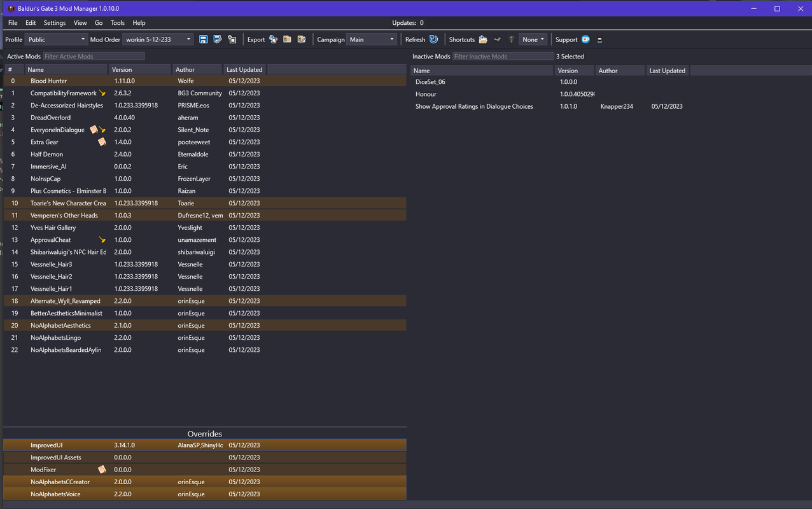812x509 pixels.
Task: Sort active mods by Author column
Action: click(x=197, y=70)
